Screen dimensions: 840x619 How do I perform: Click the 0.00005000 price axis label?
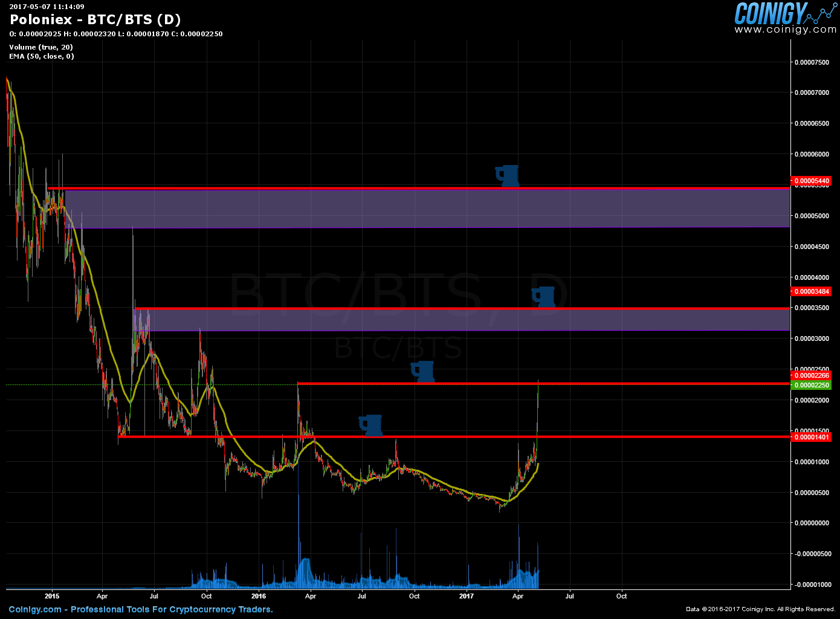point(811,216)
